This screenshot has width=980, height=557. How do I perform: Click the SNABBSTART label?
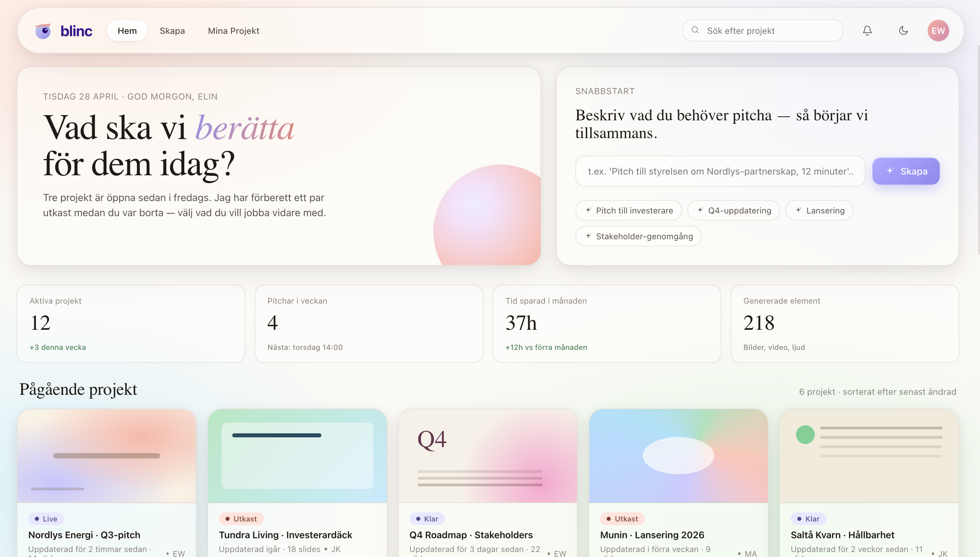605,91
